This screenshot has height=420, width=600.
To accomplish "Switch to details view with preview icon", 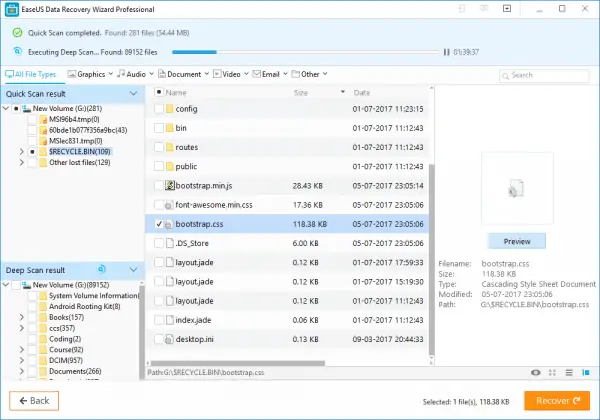I will 586,373.
